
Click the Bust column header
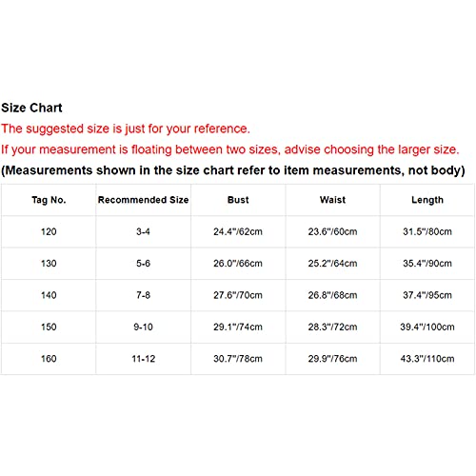pyautogui.click(x=238, y=200)
